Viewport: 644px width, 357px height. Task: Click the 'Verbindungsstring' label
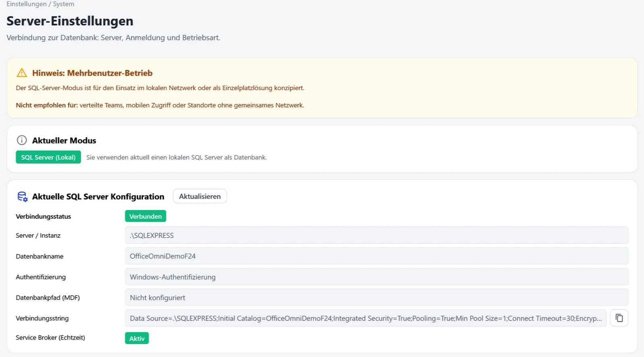tap(42, 318)
